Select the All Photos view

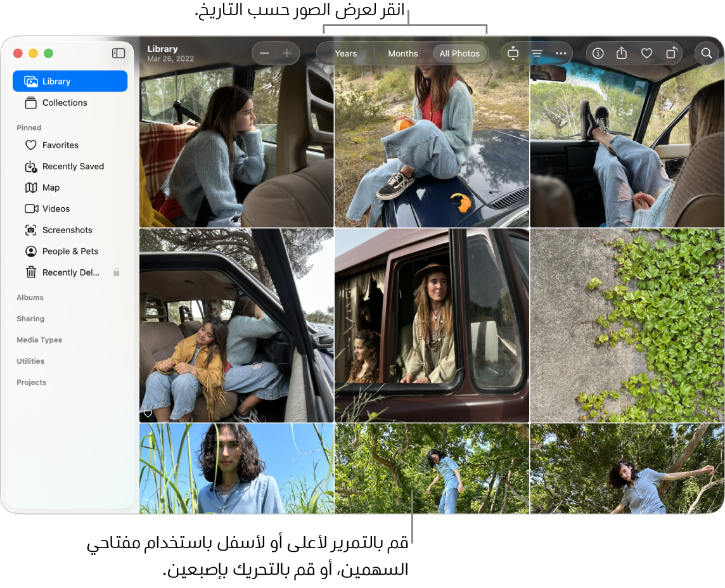[x=459, y=54]
